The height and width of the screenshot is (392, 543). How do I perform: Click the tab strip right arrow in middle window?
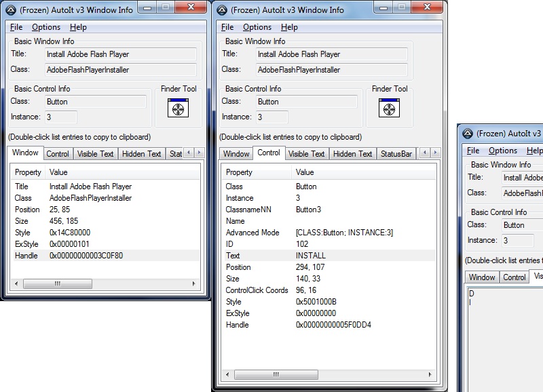click(435, 153)
